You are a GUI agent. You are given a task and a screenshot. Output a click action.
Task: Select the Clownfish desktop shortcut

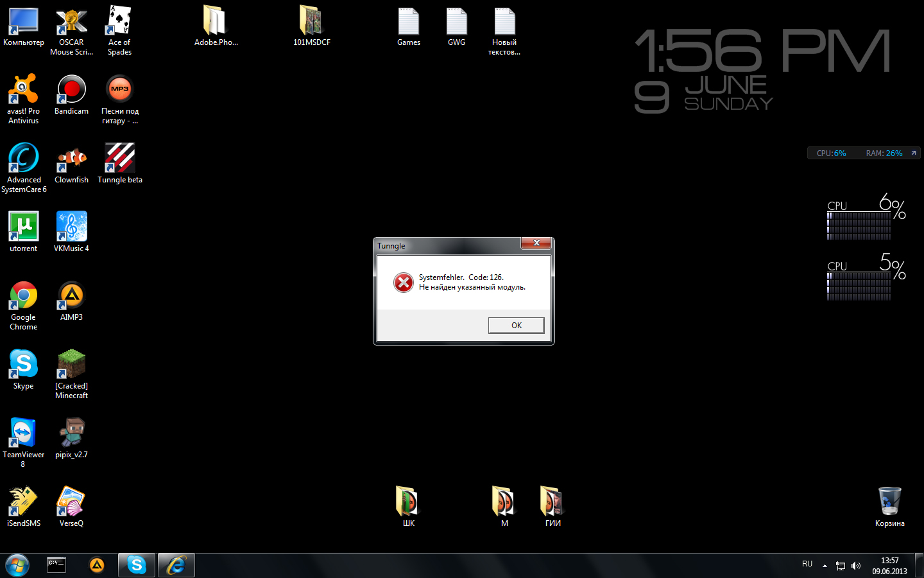point(71,164)
